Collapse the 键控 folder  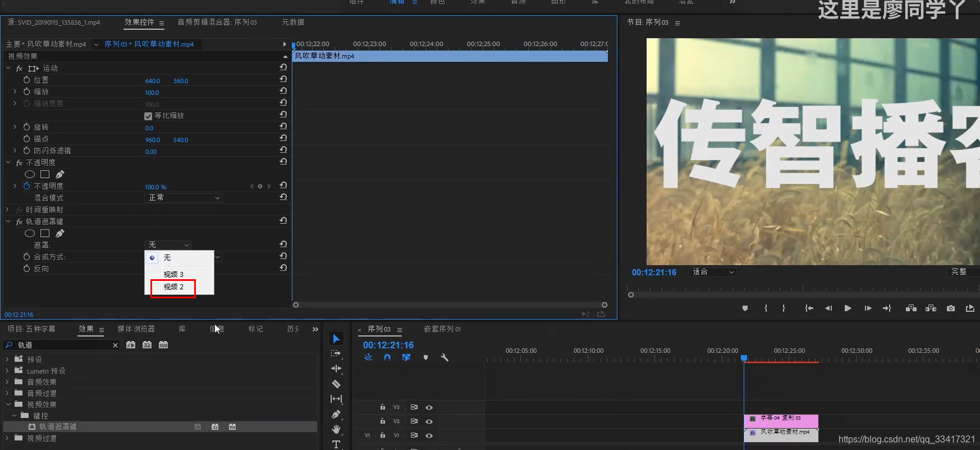(x=14, y=415)
